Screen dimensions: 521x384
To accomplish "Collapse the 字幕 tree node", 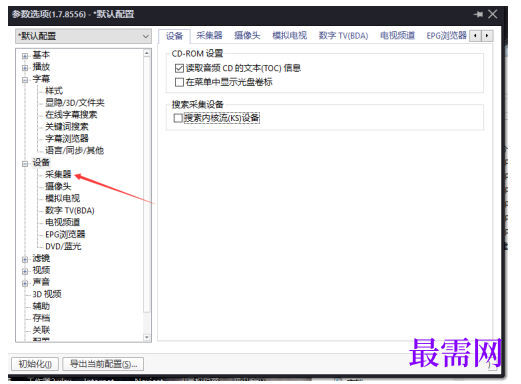I will 25,80.
